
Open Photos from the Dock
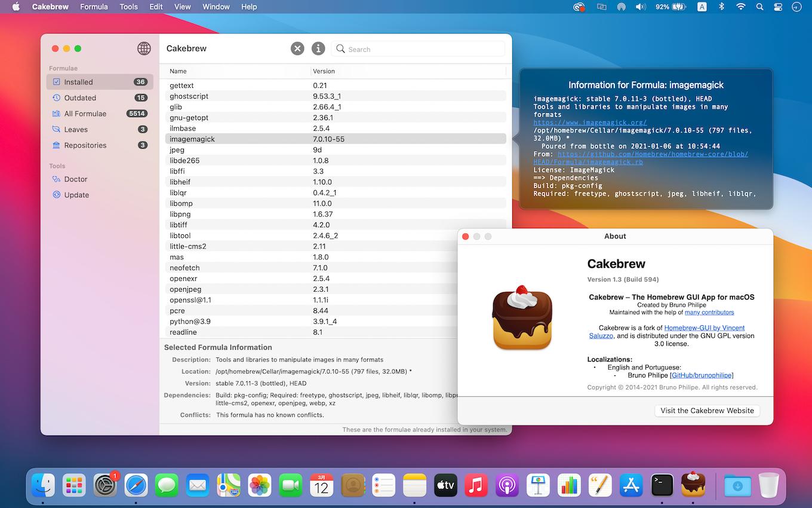click(x=260, y=485)
